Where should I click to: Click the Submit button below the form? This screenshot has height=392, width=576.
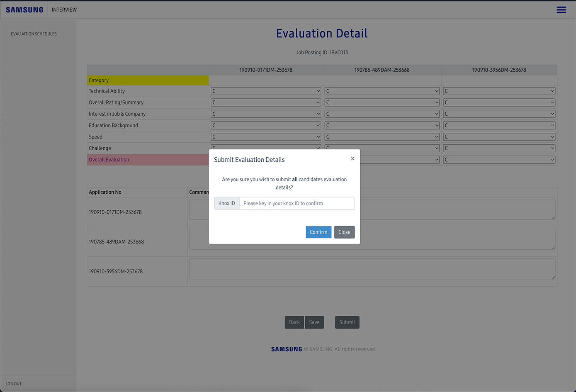347,322
